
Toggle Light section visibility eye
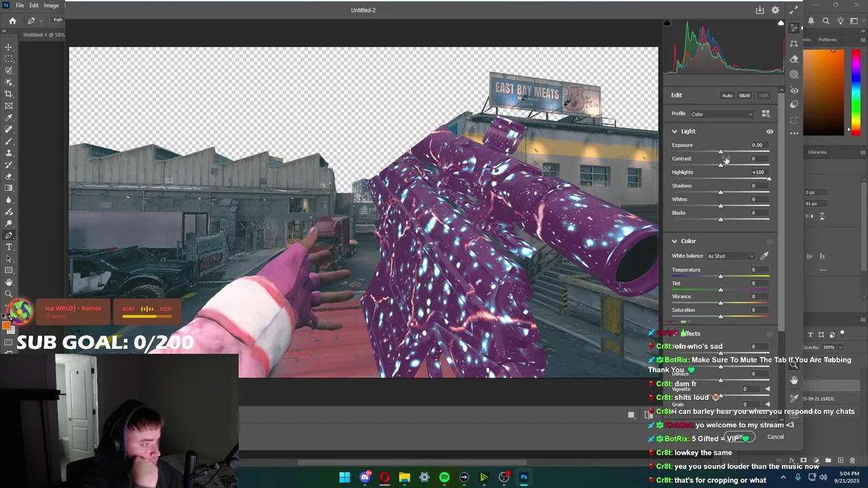click(770, 131)
